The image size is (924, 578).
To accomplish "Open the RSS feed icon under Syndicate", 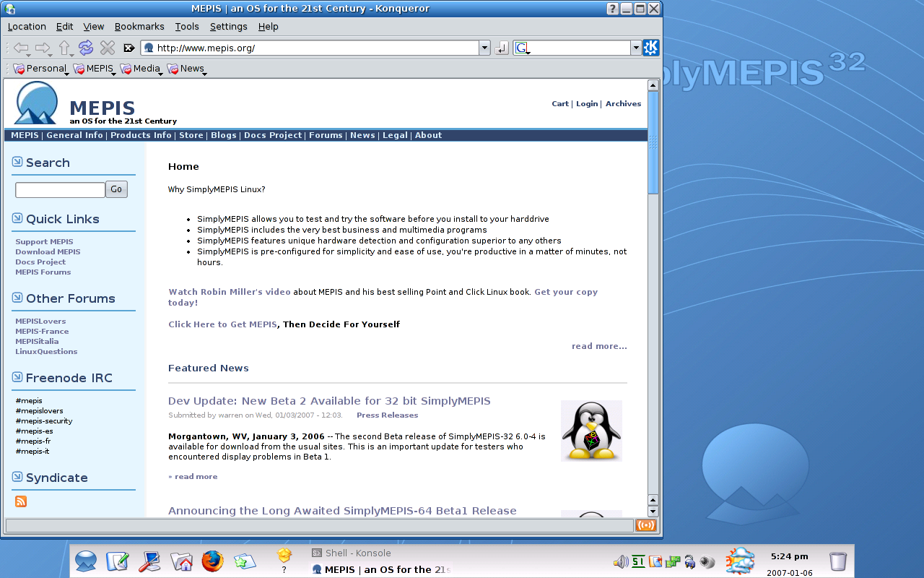I will 21,501.
